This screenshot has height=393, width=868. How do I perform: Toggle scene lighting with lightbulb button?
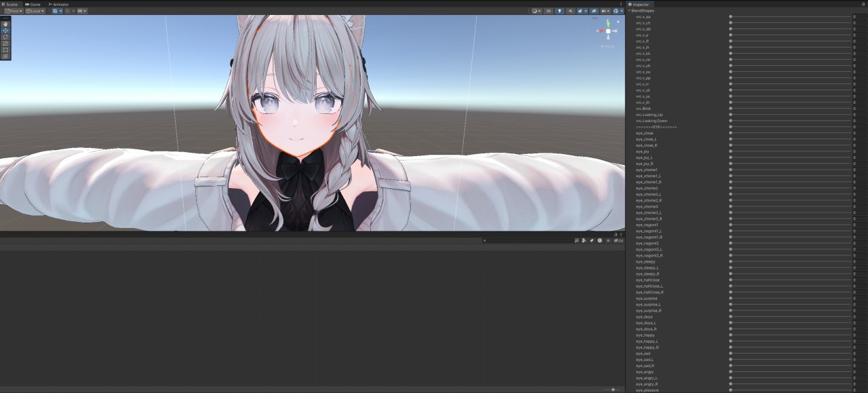click(559, 11)
